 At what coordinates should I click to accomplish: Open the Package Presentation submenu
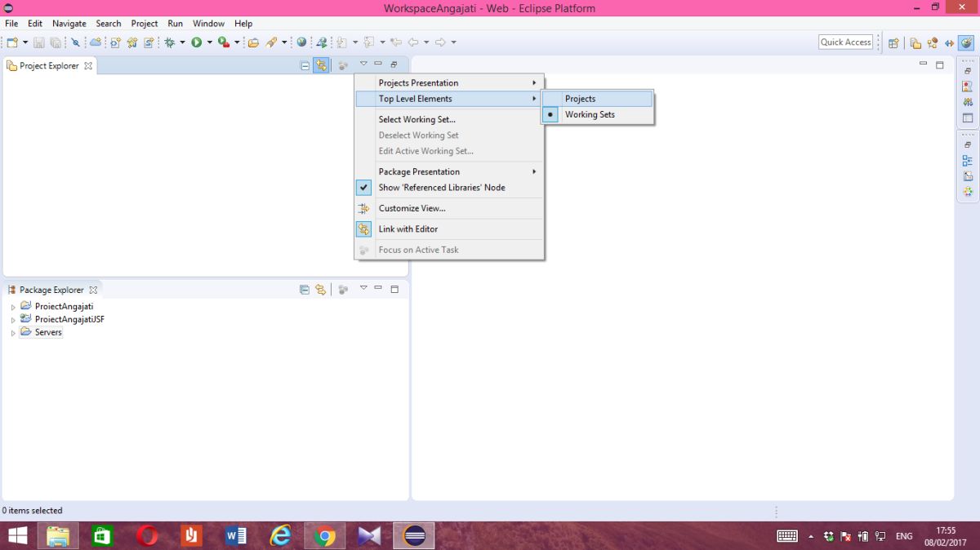(449, 172)
